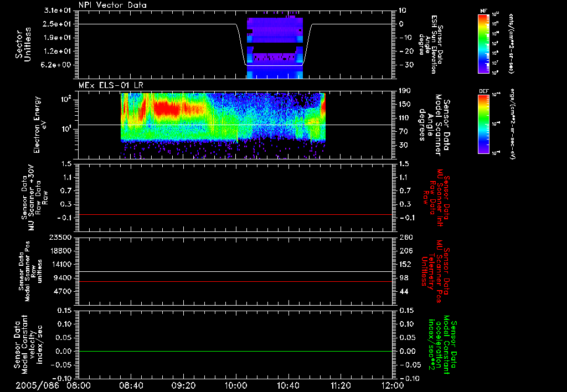This screenshot has width=567, height=392.
Task: Click the "-30" sun elevation tick label
Action: (x=406, y=65)
